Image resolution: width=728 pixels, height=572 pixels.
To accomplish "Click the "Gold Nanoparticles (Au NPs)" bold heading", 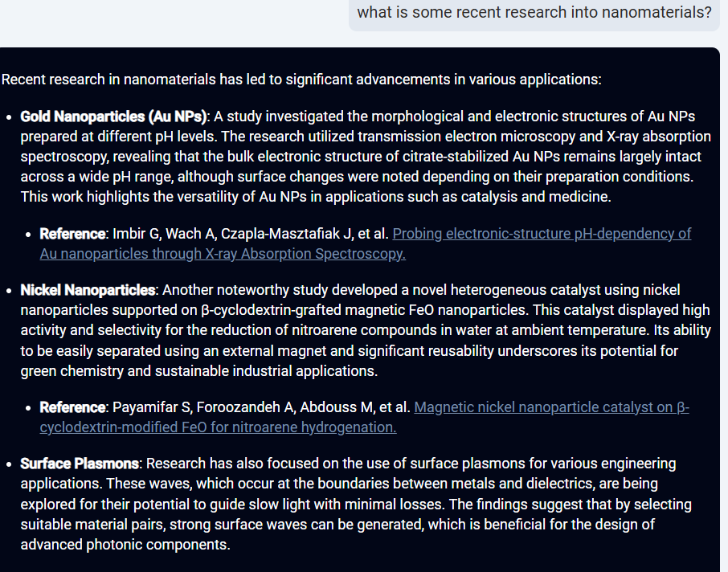I will tap(113, 116).
